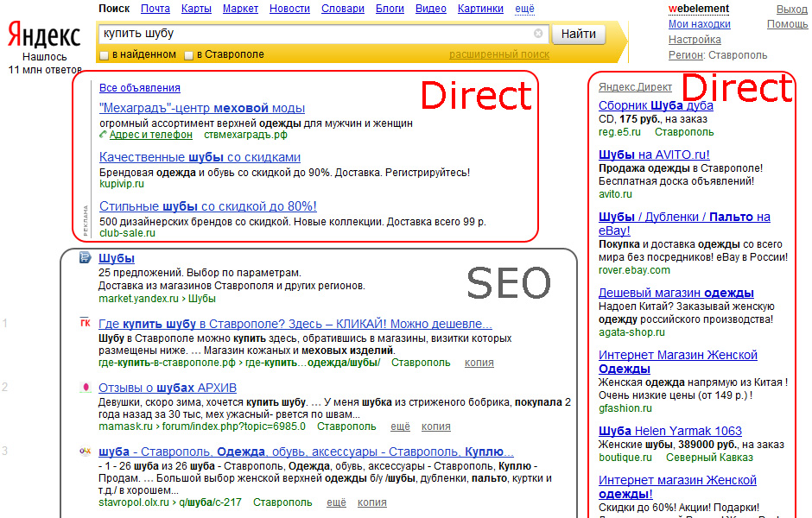Viewport: 812px width, 518px height.
Task: Click the ГК favicon of the first result
Action: pyautogui.click(x=85, y=323)
